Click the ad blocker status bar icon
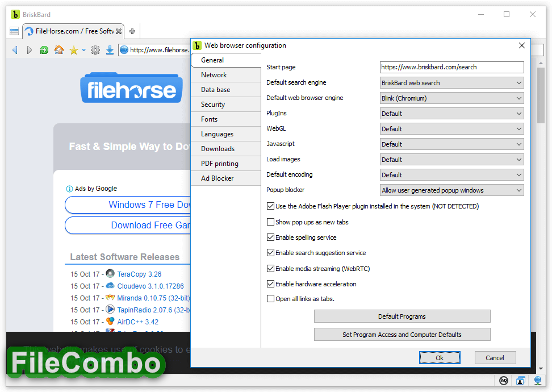Viewport: 552px width, 392px height. pos(504,381)
